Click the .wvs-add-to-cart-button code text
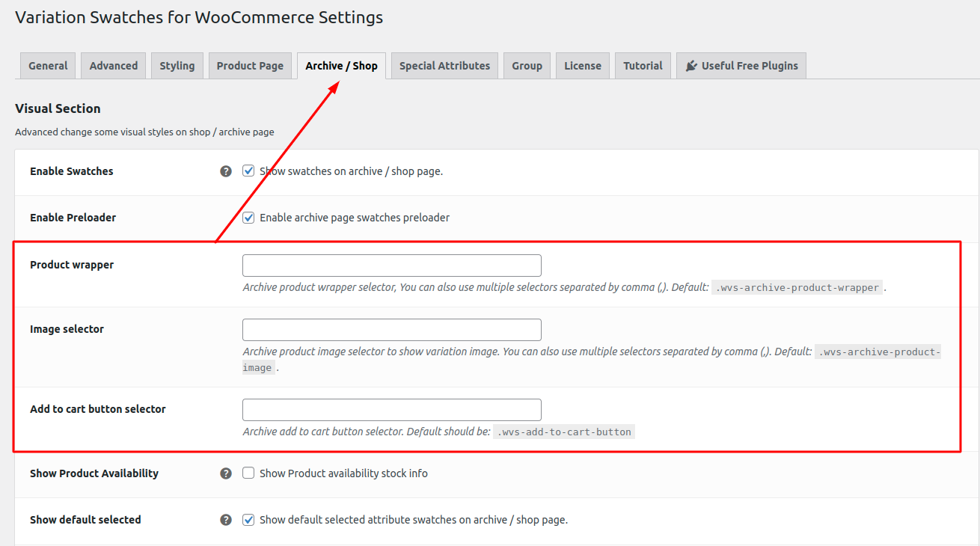The width and height of the screenshot is (980, 546). [564, 432]
